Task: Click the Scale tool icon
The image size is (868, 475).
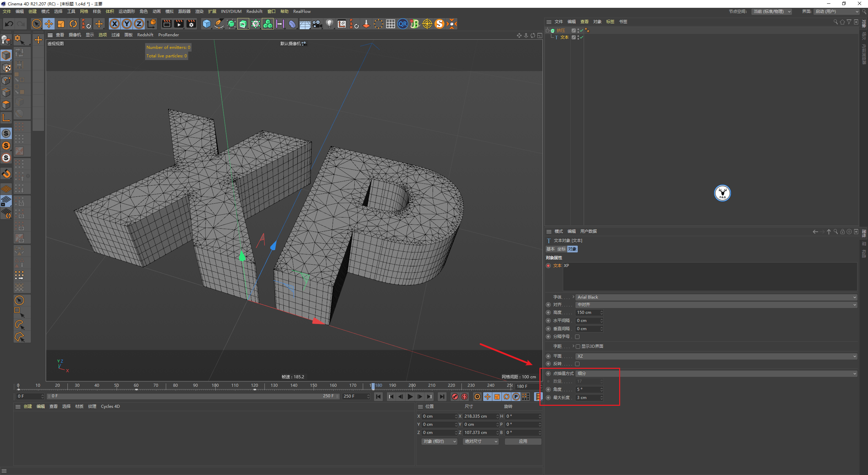Action: pyautogui.click(x=61, y=24)
